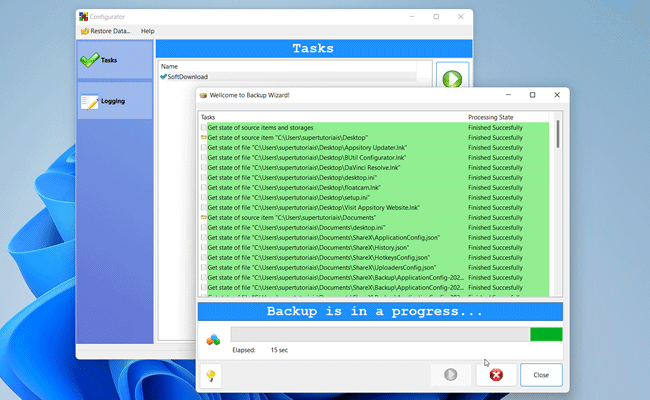Open the Logging section in sidebar

point(115,101)
